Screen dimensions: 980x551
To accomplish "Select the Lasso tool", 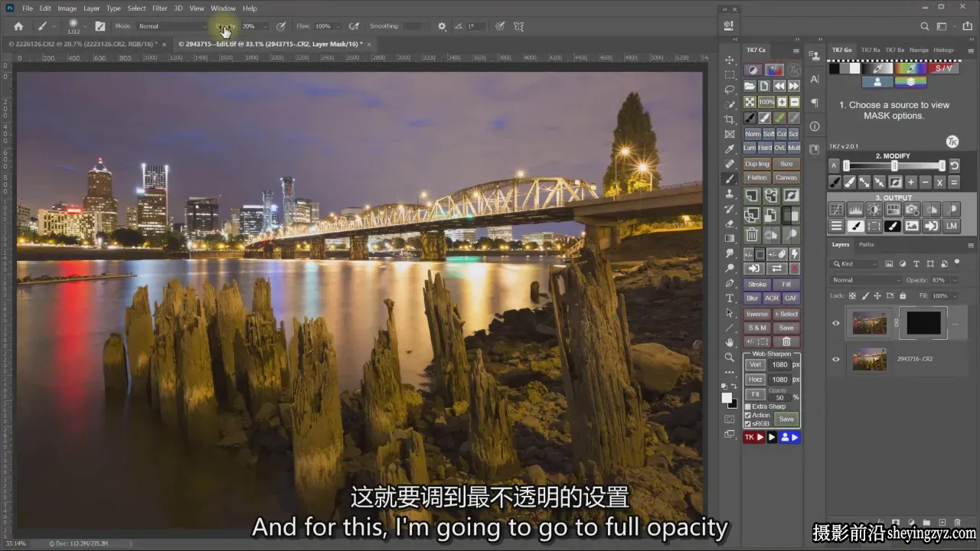I will [730, 90].
